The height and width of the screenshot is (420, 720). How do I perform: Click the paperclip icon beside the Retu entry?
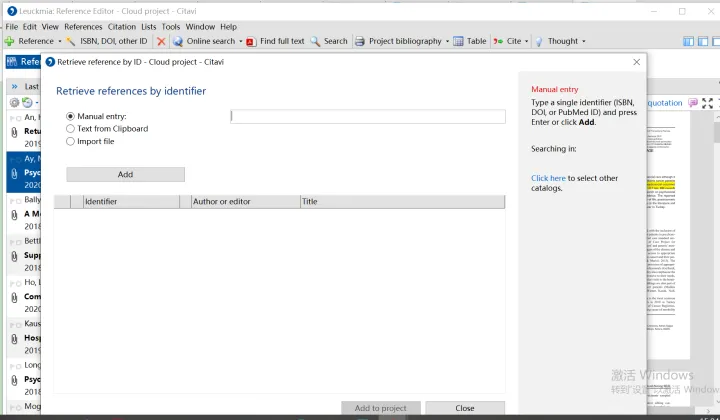tap(14, 132)
